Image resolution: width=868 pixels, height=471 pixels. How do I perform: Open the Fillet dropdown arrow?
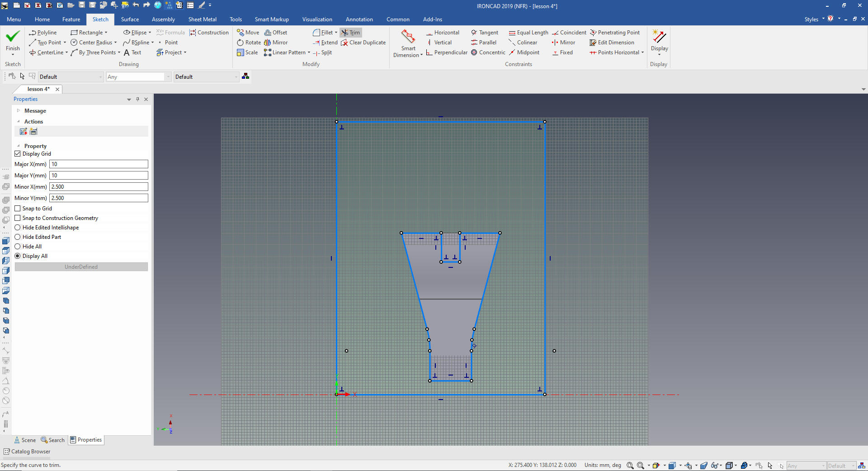click(336, 33)
